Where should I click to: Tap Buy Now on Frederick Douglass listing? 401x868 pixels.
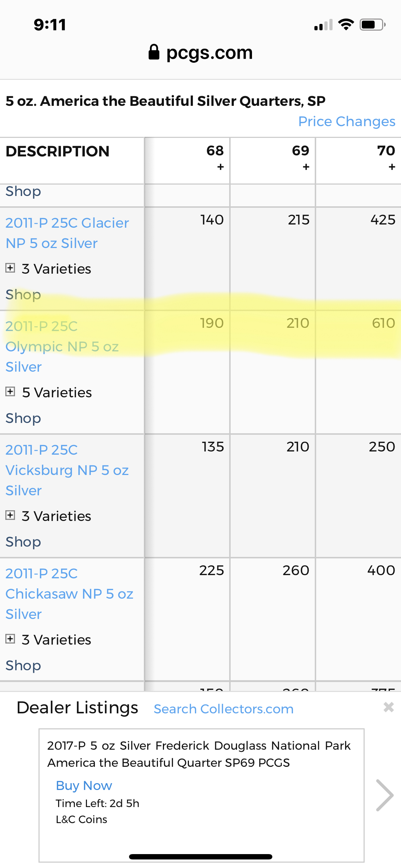pos(84,786)
